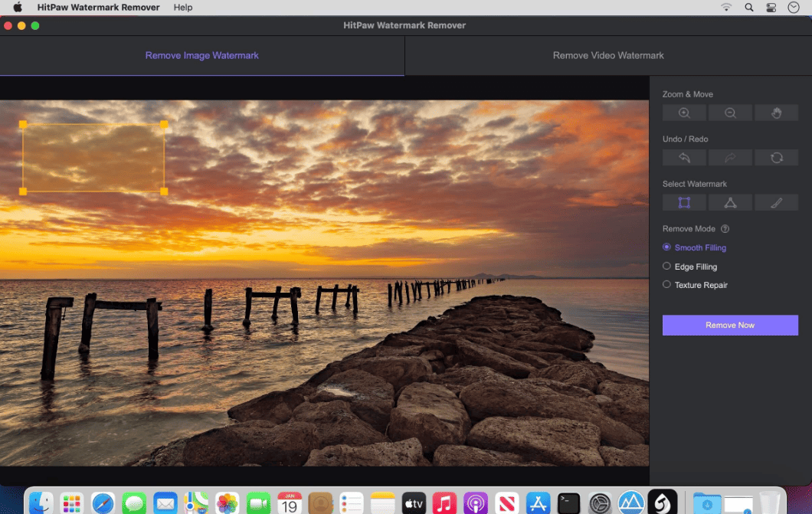The height and width of the screenshot is (514, 812).
Task: Select the brush selection tool
Action: coord(776,202)
